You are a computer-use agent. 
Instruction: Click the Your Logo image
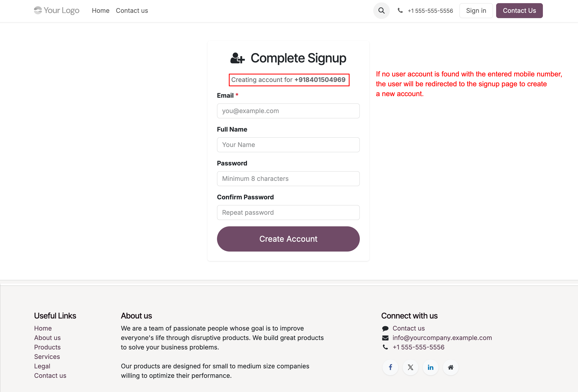point(57,10)
